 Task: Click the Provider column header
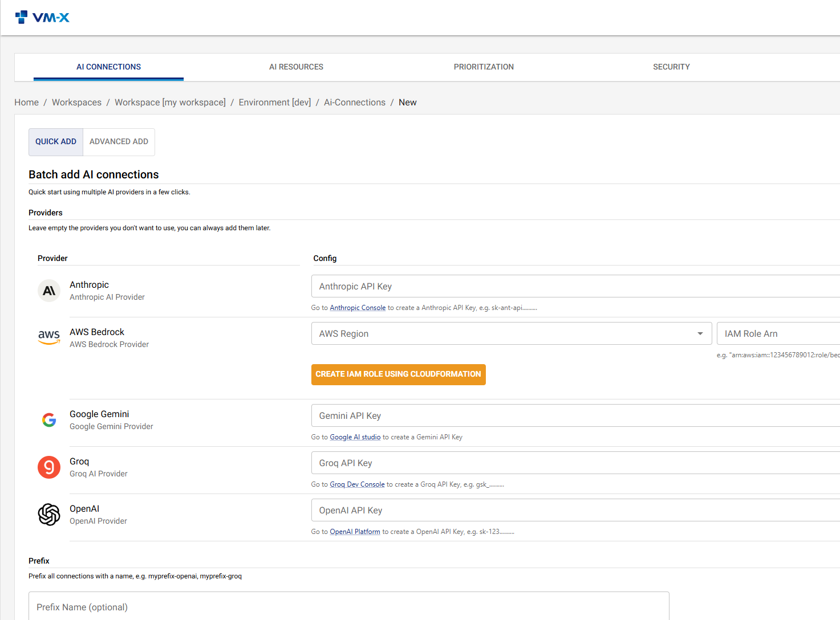[x=52, y=258]
